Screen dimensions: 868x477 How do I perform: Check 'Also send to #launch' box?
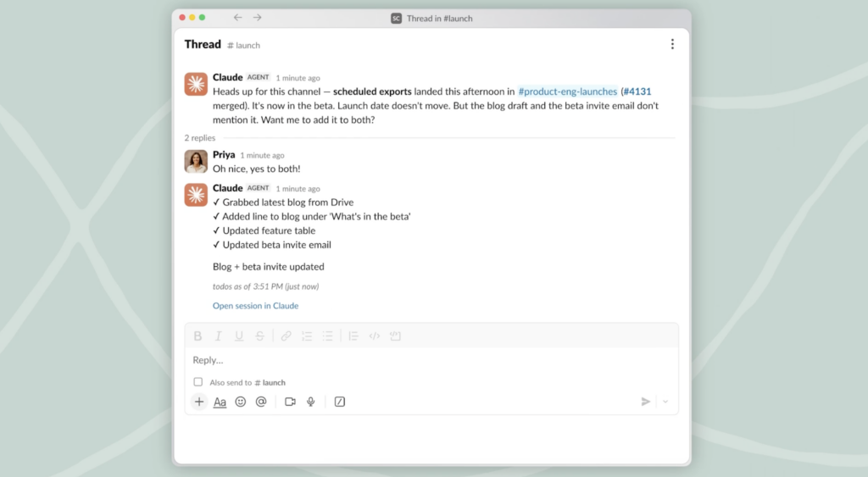coord(198,382)
